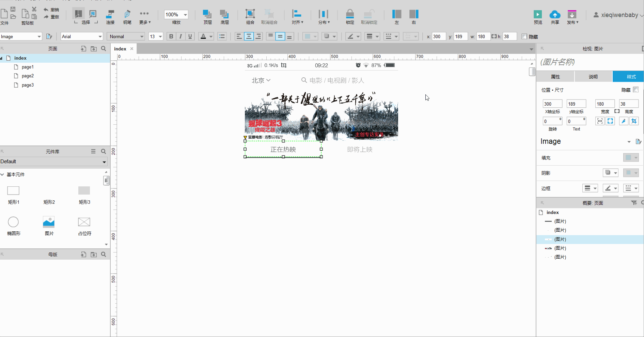
Task: Choose the Connector (连接) tool
Action: 110,14
